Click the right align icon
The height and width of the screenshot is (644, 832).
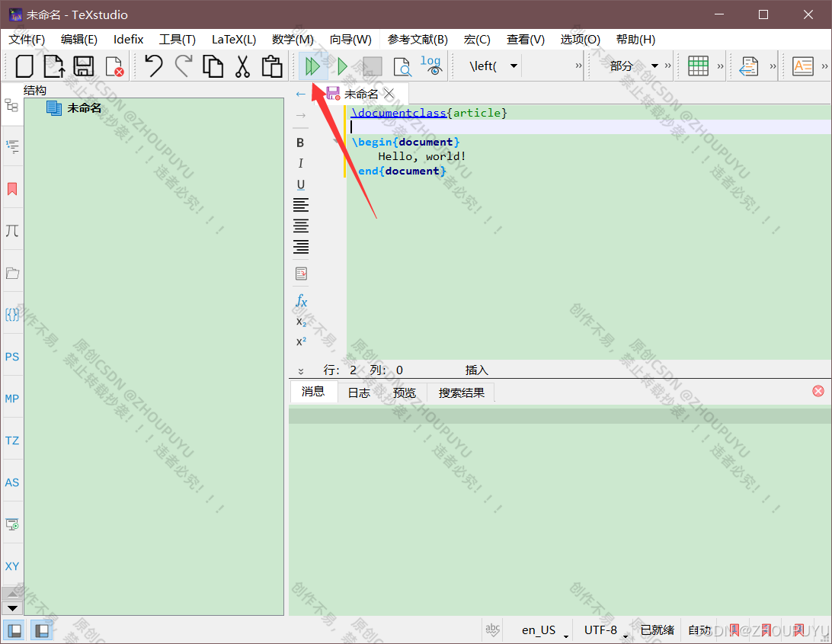[300, 246]
